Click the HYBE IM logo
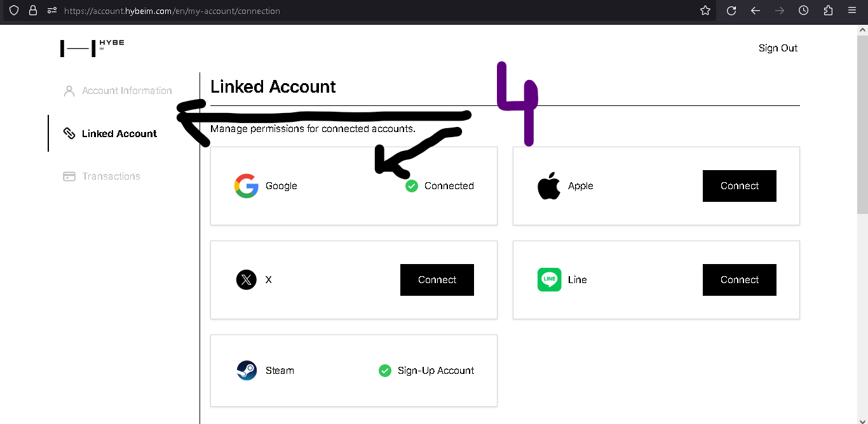 (92, 48)
